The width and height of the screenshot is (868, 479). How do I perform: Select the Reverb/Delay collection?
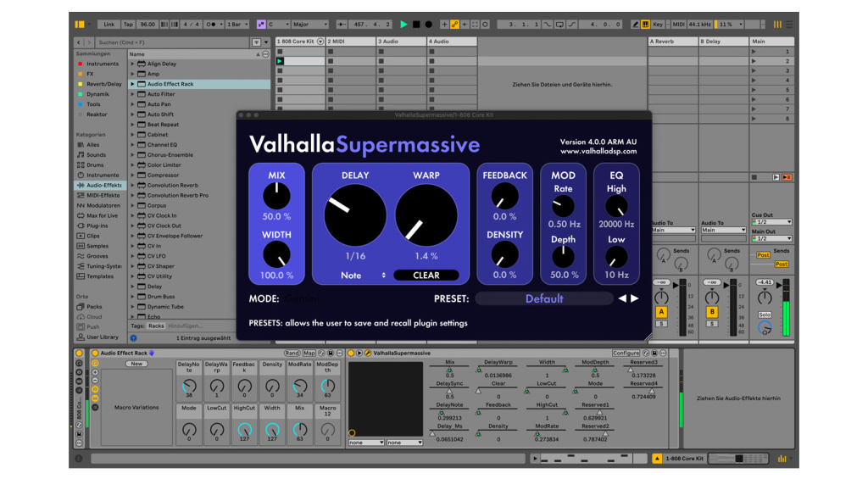point(103,84)
